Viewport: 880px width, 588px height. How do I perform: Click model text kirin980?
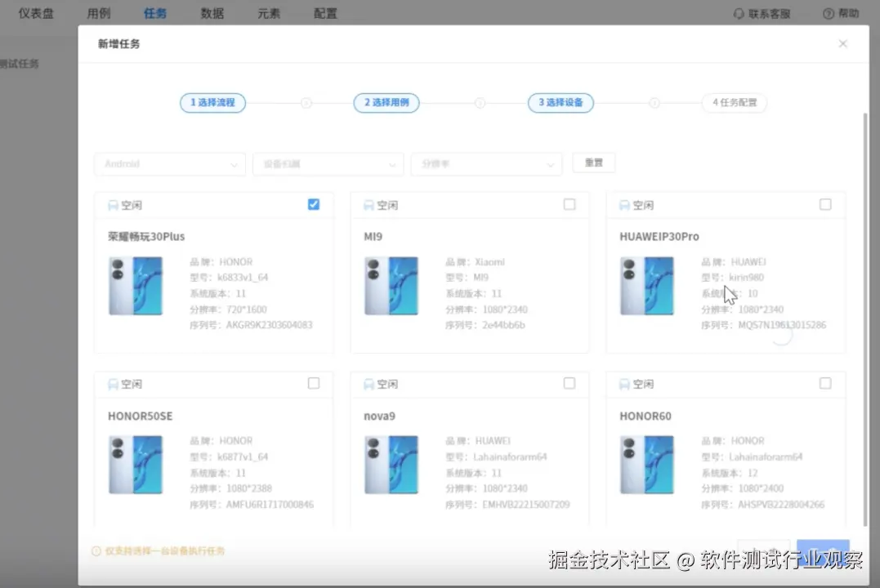point(747,277)
